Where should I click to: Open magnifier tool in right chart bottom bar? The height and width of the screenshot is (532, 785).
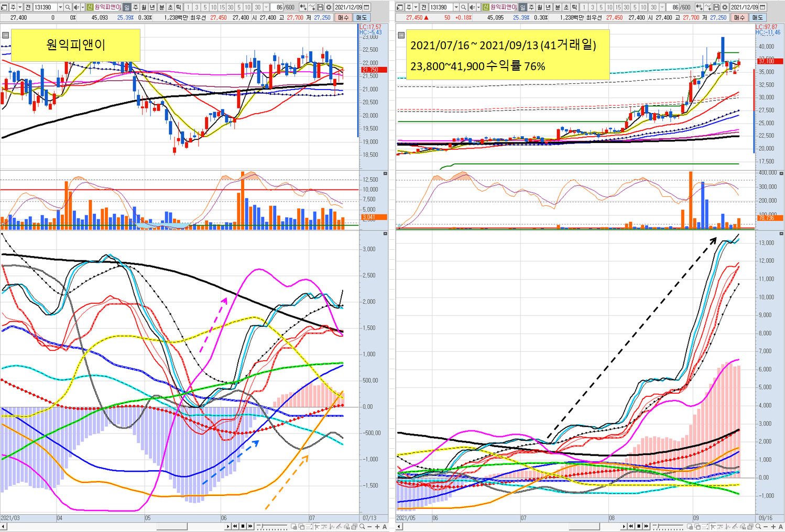pyautogui.click(x=758, y=526)
